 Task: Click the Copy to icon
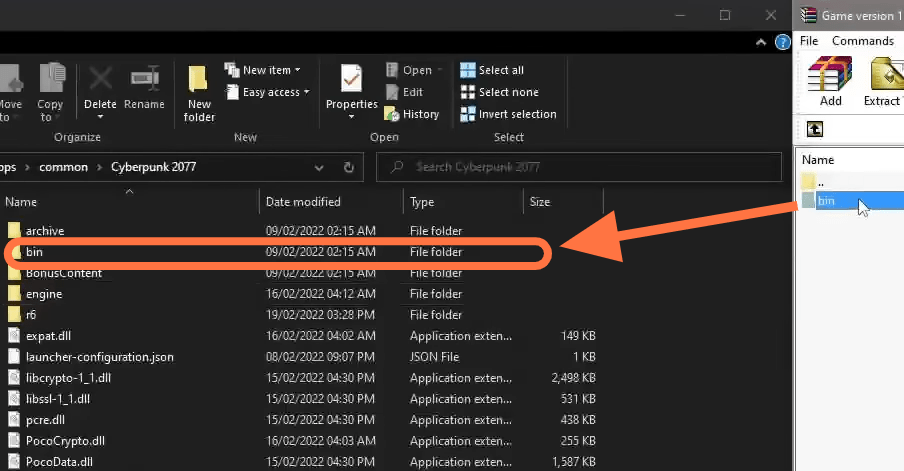(51, 79)
